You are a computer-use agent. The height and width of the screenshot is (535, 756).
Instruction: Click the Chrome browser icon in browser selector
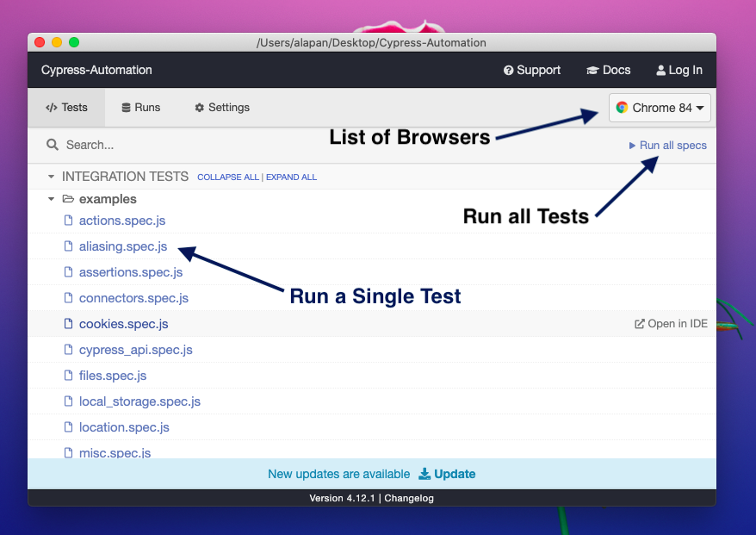click(623, 108)
